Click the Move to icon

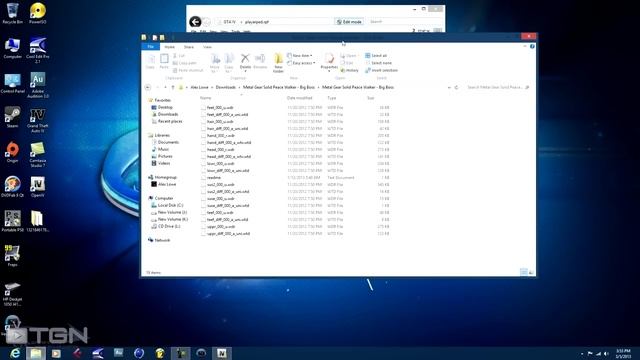click(x=215, y=63)
